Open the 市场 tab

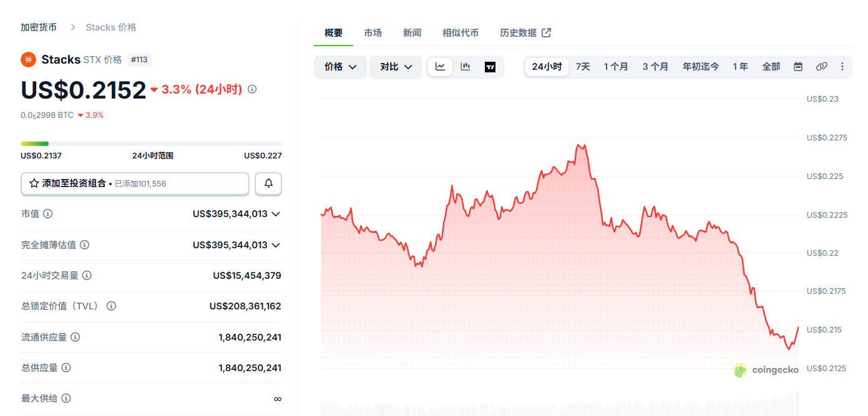[373, 33]
